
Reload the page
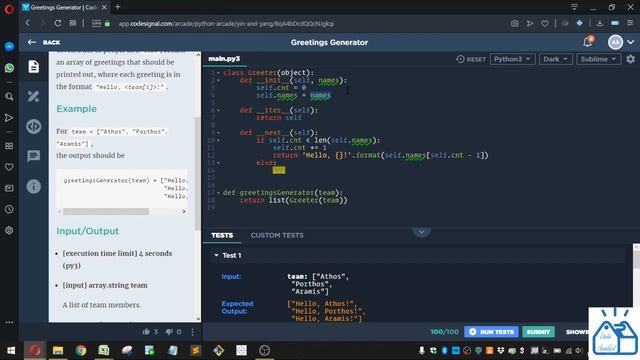[x=58, y=23]
